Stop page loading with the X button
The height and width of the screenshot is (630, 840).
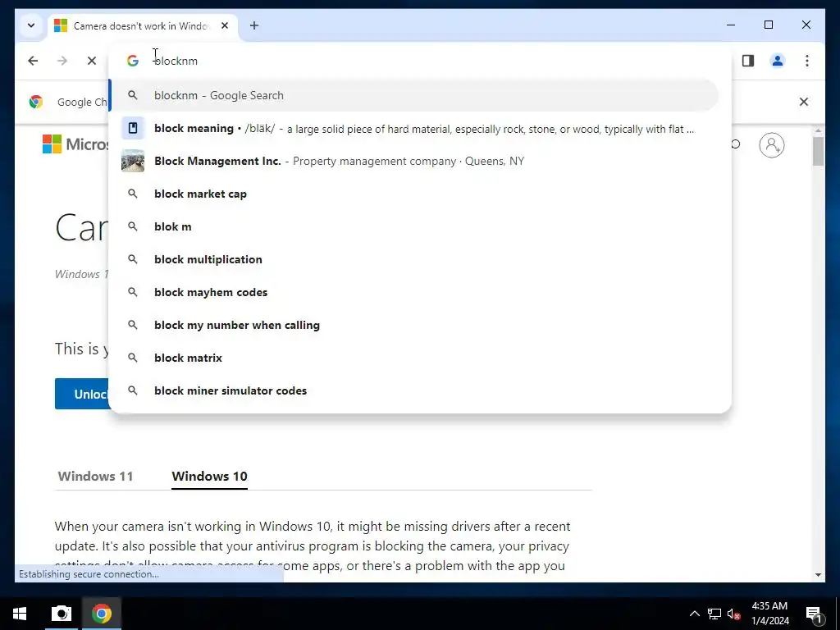(x=92, y=61)
